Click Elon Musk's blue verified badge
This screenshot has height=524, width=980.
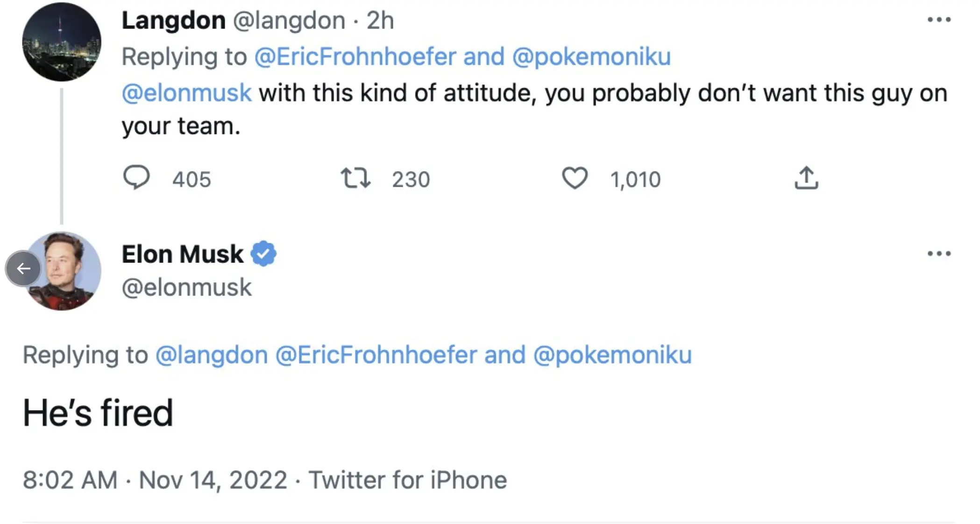pos(264,254)
